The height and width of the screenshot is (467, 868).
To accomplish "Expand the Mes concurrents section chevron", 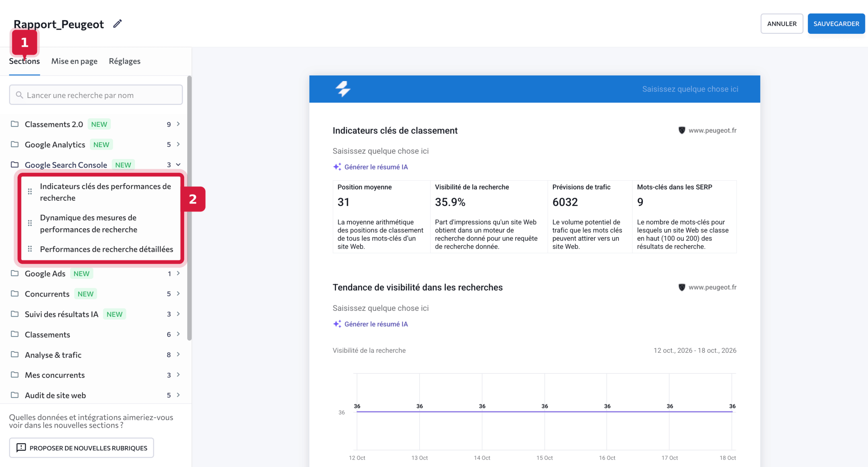I will (178, 375).
